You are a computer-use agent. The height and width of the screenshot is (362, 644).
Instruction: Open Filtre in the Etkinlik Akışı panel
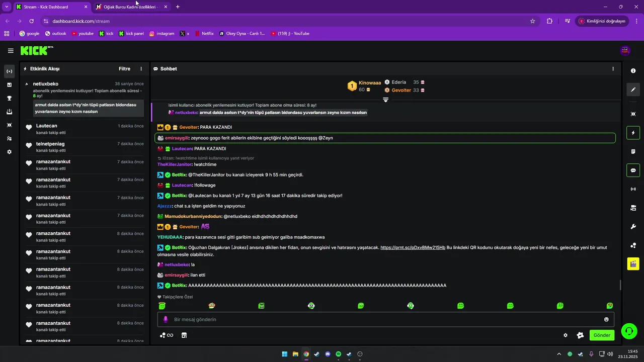point(124,69)
